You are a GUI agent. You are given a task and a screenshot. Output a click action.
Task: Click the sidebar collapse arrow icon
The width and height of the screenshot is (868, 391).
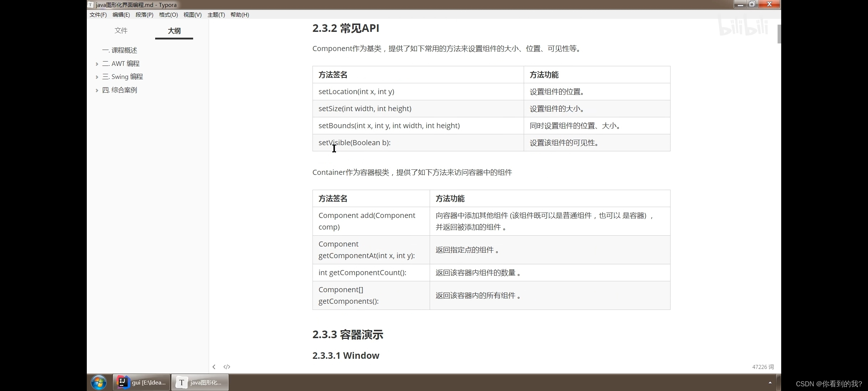click(214, 367)
